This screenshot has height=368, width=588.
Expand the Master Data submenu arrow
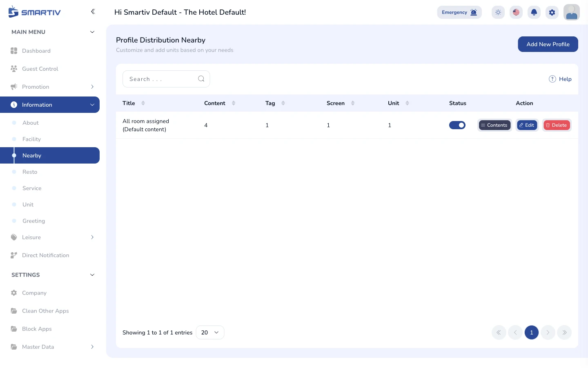(92, 347)
